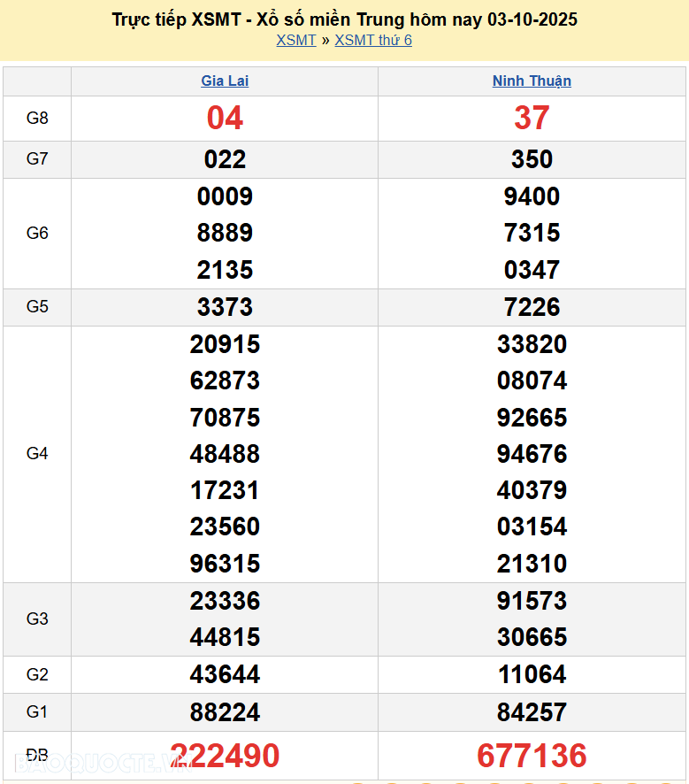
Task: Click the Ninh Thuận G8 result 37
Action: click(x=532, y=118)
